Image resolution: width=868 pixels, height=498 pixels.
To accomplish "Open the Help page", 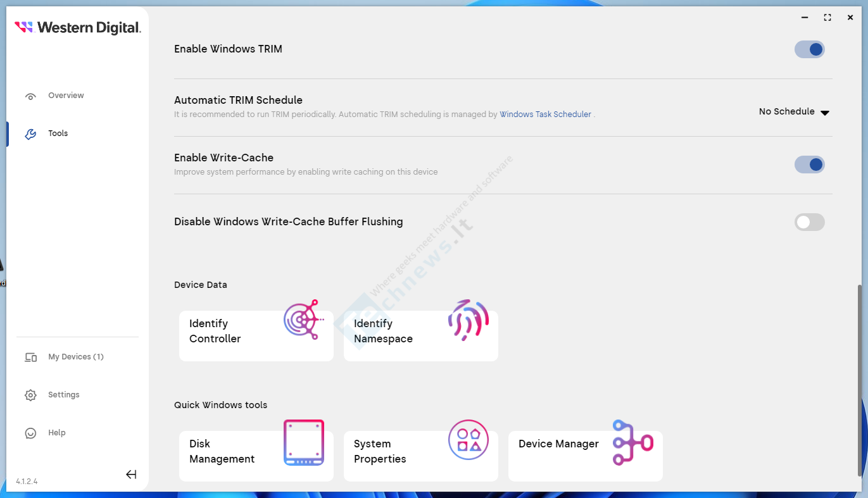I will (x=57, y=433).
